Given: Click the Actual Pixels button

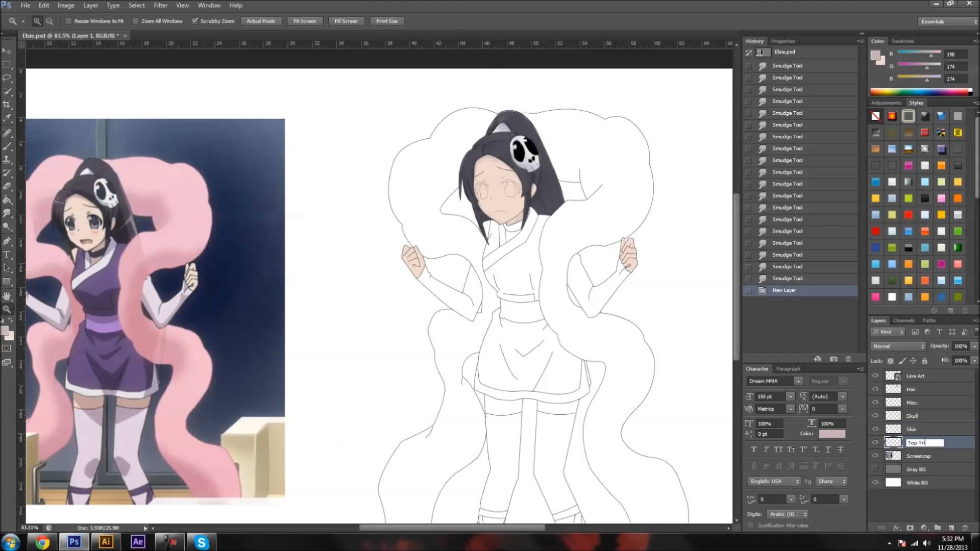Looking at the screenshot, I should coord(261,21).
